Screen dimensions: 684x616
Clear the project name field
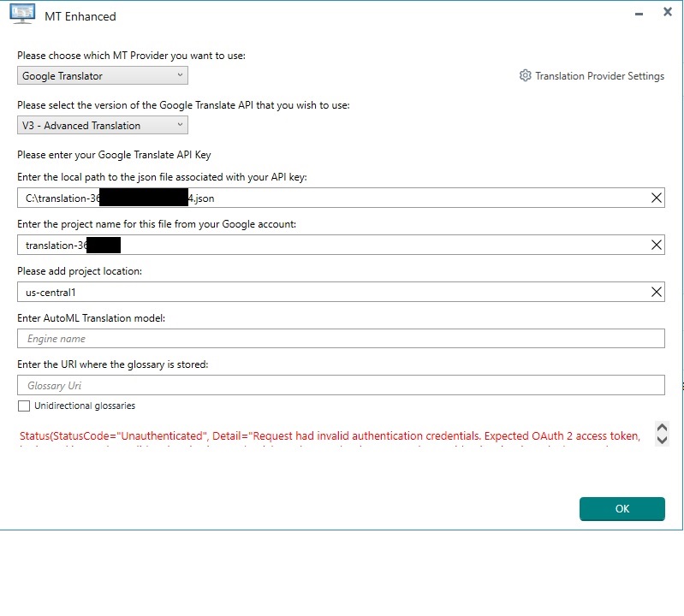point(656,245)
